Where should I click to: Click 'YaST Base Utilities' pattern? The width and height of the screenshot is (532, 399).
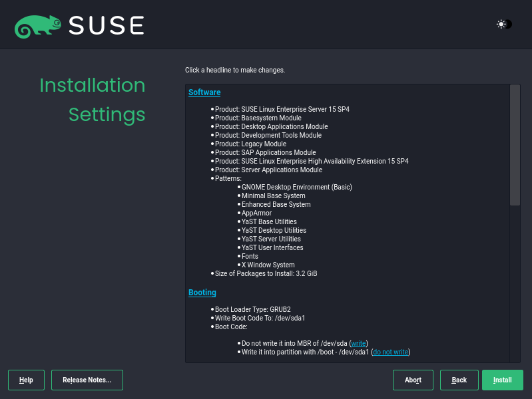pos(269,221)
